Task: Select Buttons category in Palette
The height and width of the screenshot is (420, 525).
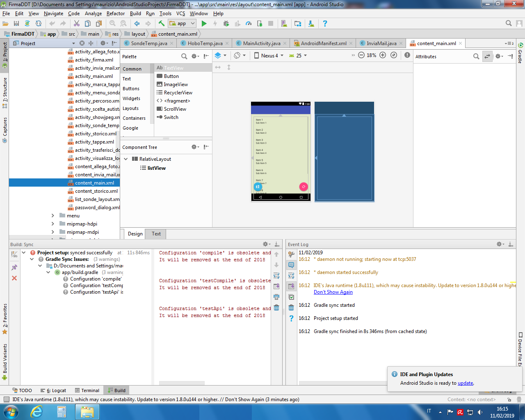Action: (131, 89)
